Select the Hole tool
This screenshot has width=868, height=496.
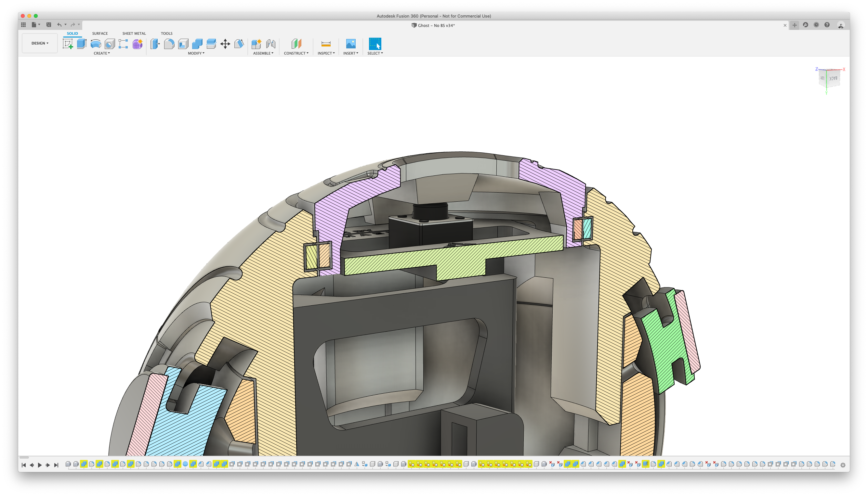(110, 44)
